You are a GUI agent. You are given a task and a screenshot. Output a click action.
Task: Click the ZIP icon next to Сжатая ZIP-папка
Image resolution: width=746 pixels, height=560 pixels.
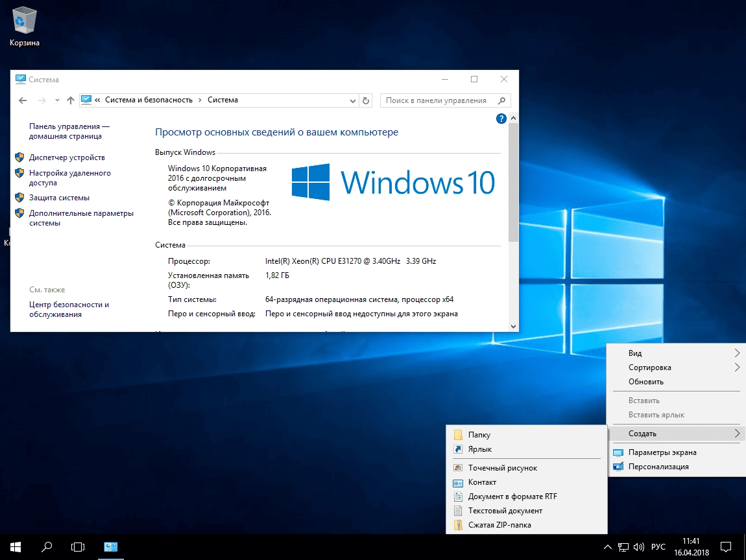pyautogui.click(x=458, y=525)
